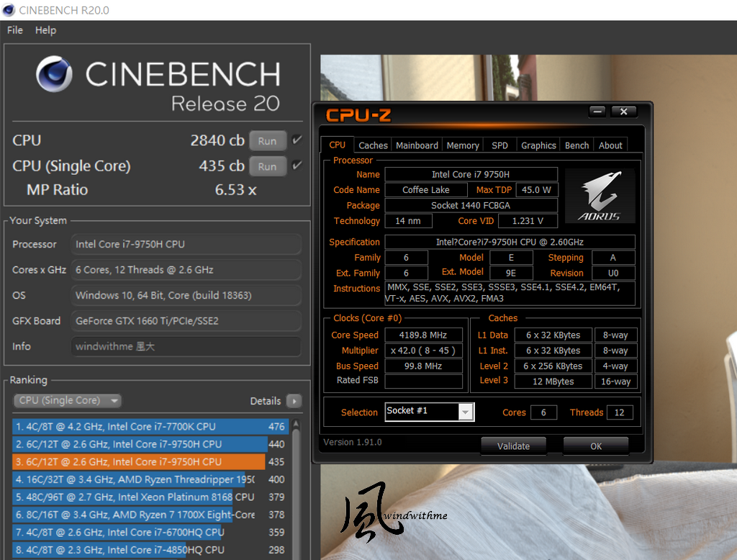Click the Revision value U0
The width and height of the screenshot is (737, 560).
coord(613,274)
